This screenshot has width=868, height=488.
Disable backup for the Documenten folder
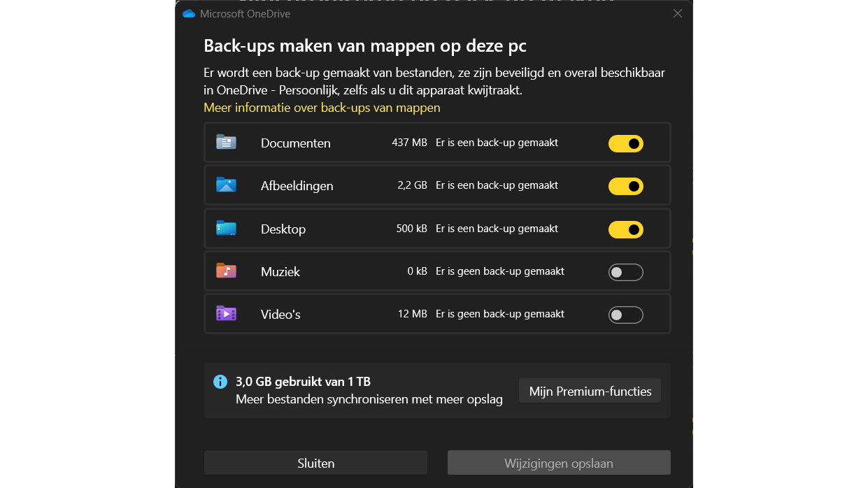pyautogui.click(x=625, y=143)
